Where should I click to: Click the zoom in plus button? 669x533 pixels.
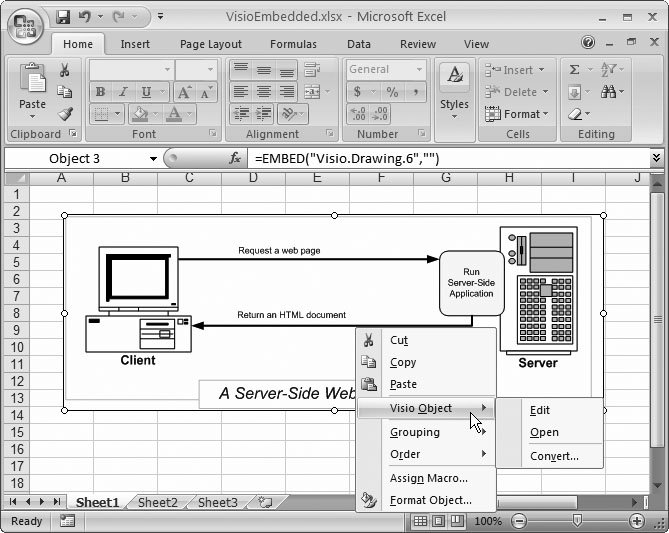tap(637, 521)
